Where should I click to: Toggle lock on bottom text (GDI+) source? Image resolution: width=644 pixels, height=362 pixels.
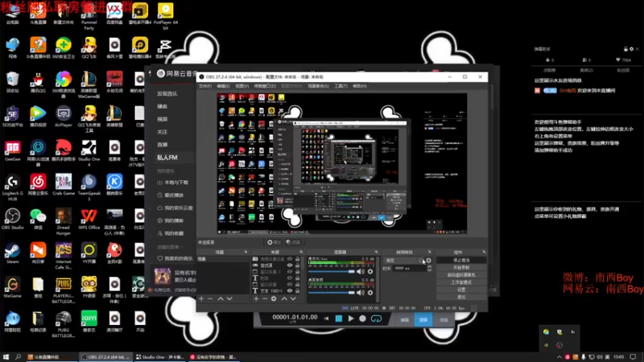coord(297,291)
